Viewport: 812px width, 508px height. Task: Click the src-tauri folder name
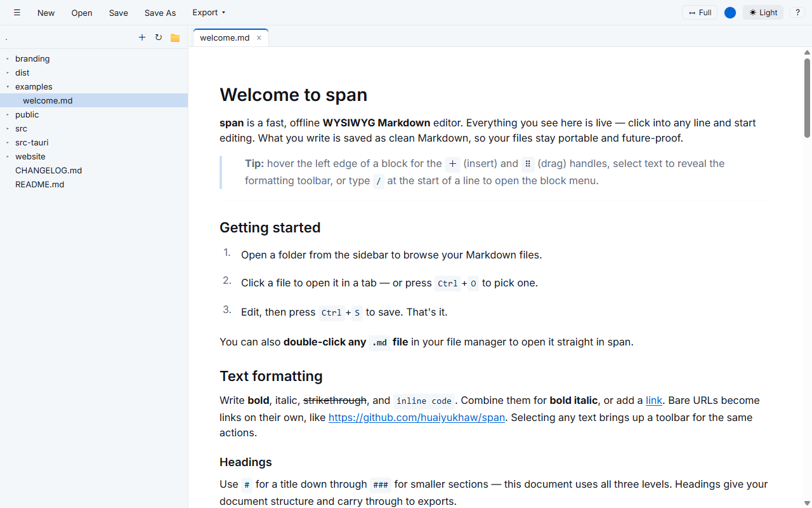(32, 142)
